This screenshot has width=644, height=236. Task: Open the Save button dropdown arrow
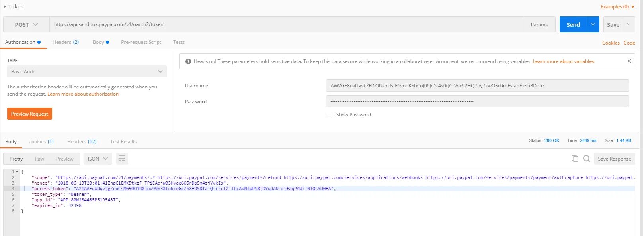[x=629, y=24]
